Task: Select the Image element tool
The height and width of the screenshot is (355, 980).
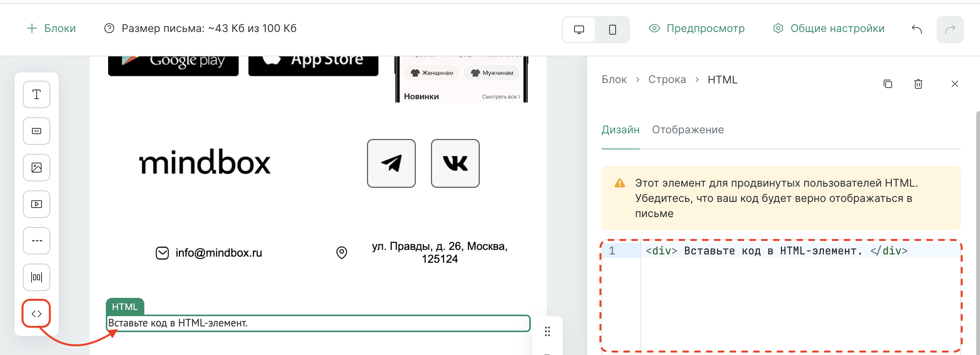Action: 37,168
